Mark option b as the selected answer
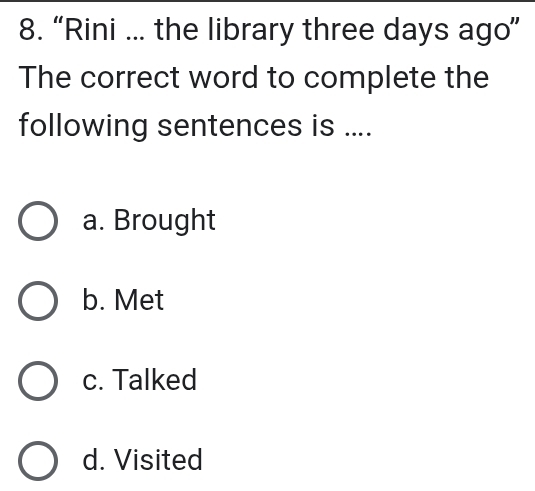This screenshot has height=491, width=535. coord(38,301)
